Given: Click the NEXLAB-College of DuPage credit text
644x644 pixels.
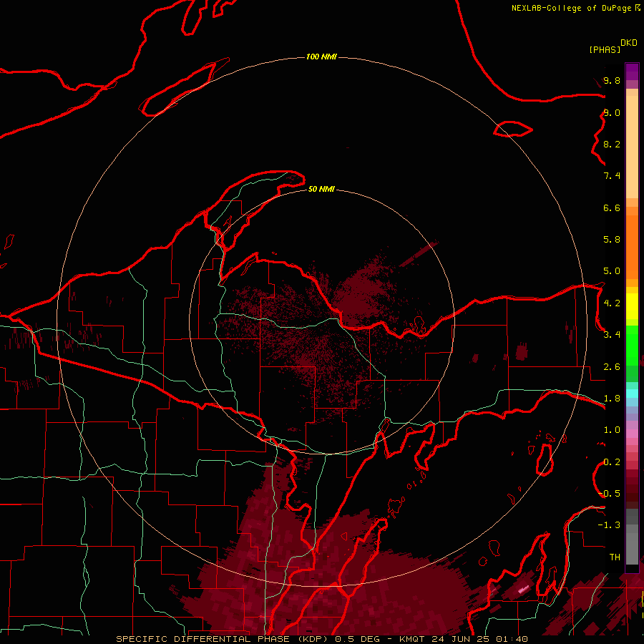Looking at the screenshot, I should click(572, 8).
